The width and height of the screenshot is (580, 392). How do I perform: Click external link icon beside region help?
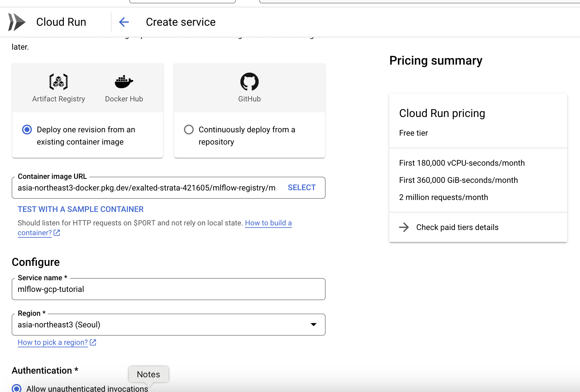click(x=93, y=342)
